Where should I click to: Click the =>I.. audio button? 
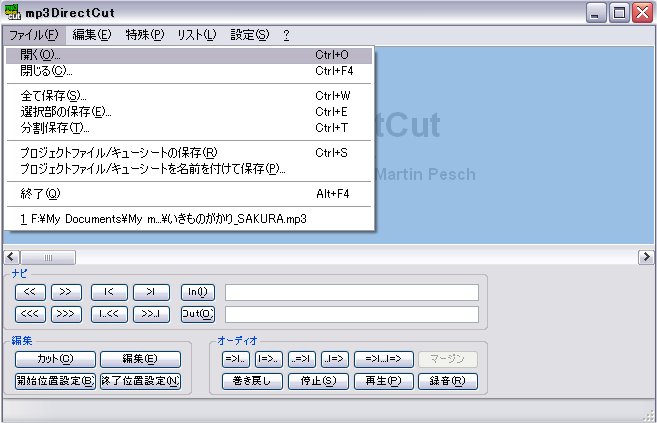point(235,359)
